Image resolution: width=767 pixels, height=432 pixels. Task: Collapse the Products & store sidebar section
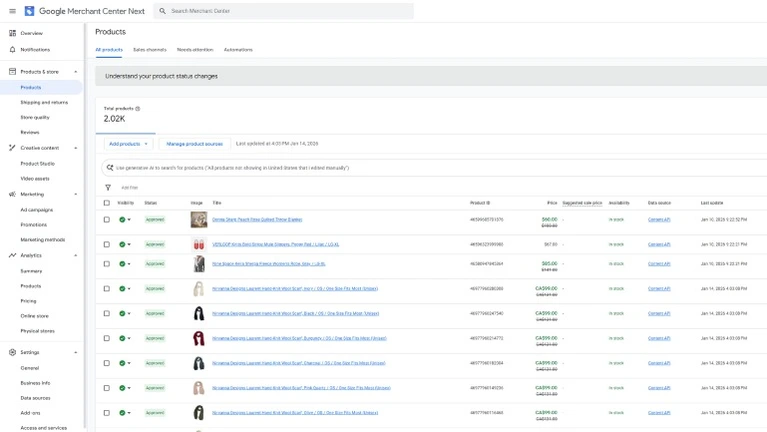[76, 72]
